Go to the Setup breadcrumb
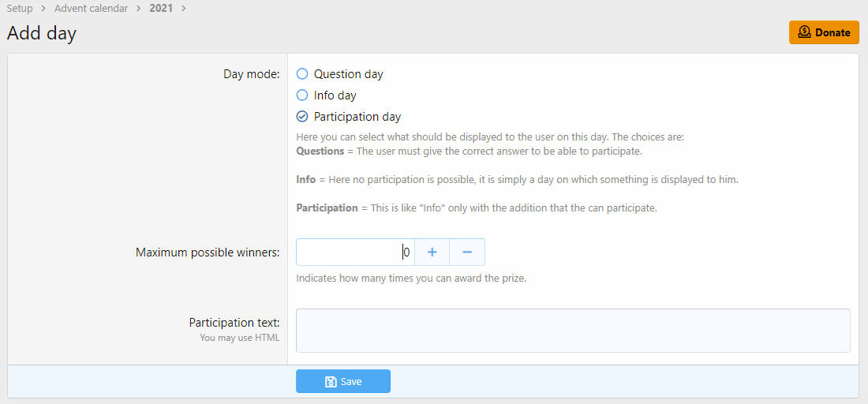 20,9
